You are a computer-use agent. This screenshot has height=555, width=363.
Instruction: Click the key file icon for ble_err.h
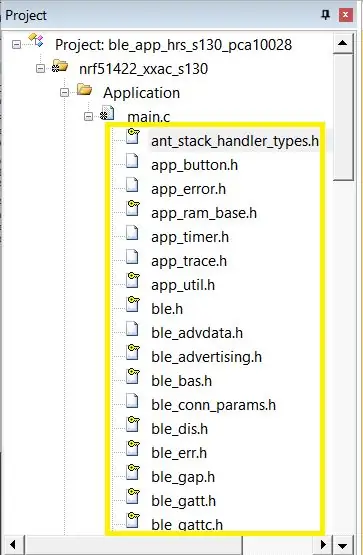pyautogui.click(x=133, y=448)
